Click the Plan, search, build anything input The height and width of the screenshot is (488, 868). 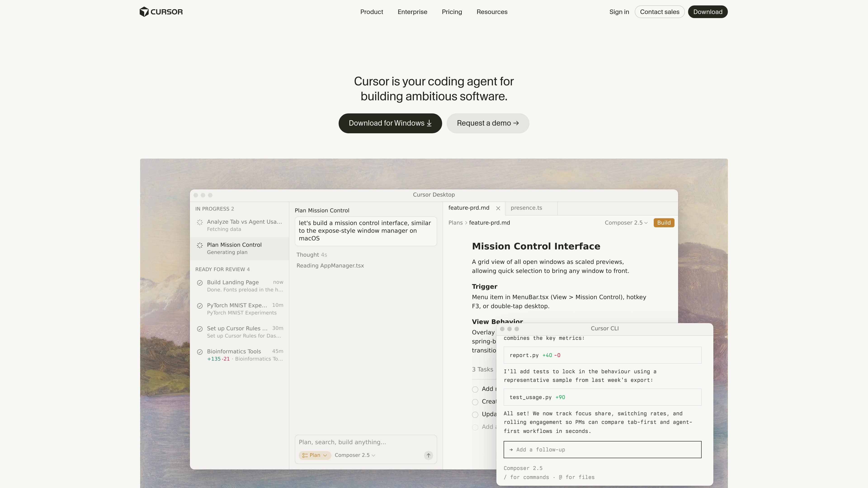[x=366, y=442]
